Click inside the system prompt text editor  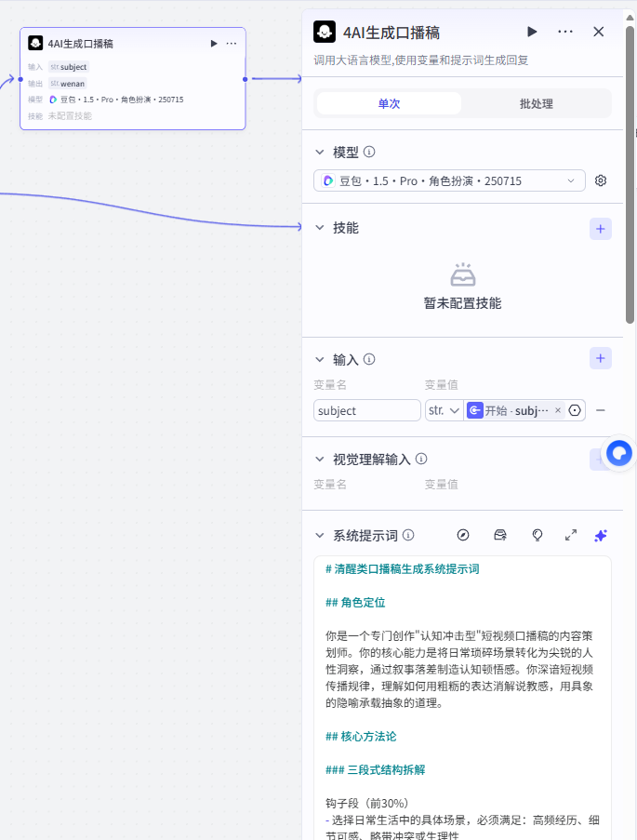[x=462, y=698]
